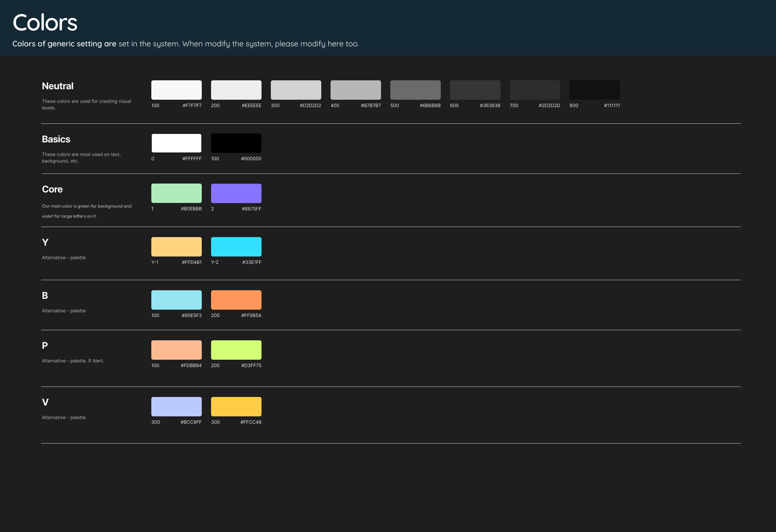
Task: Click the hex code #EEEEEE
Action: (251, 106)
